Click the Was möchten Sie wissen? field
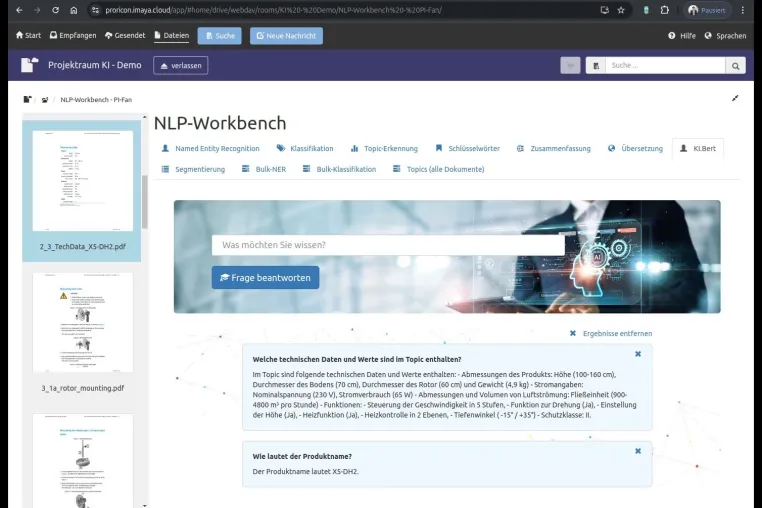 tap(388, 245)
